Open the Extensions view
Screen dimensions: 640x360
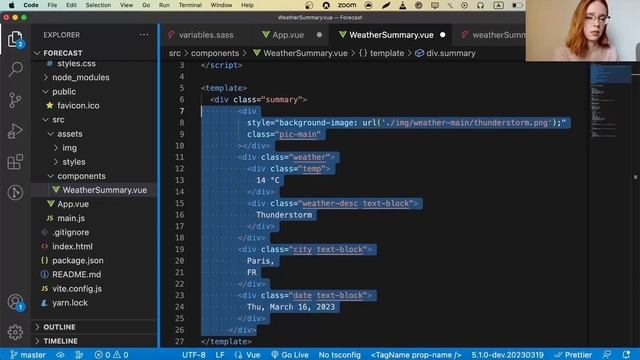pos(15,162)
